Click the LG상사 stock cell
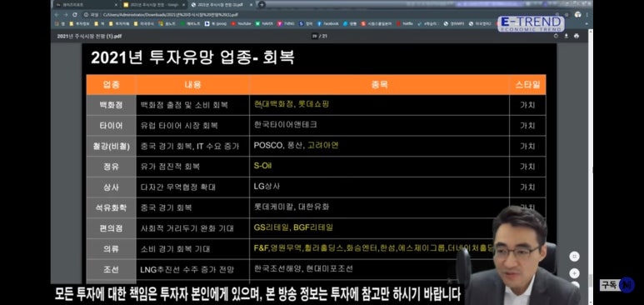The height and width of the screenshot is (305, 644). (379, 187)
